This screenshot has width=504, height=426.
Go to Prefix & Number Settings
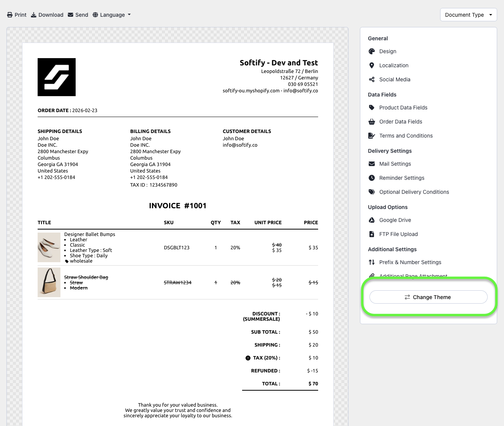[x=410, y=262]
